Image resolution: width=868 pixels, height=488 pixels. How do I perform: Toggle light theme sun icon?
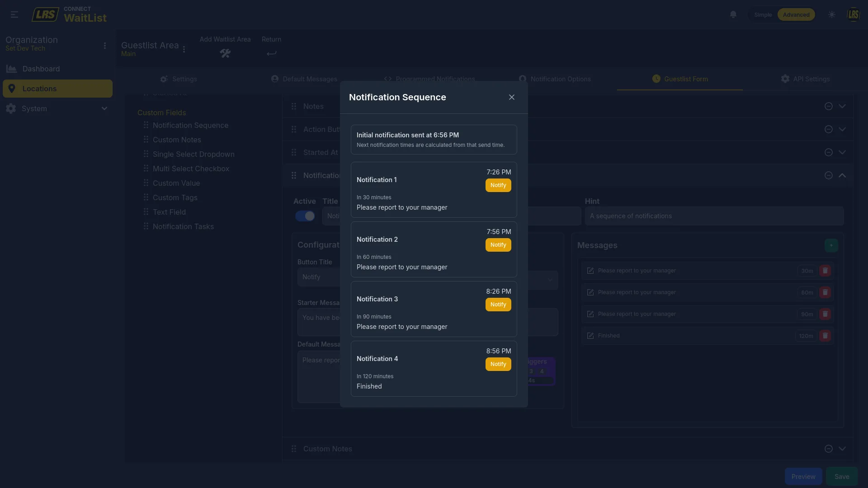coord(832,14)
